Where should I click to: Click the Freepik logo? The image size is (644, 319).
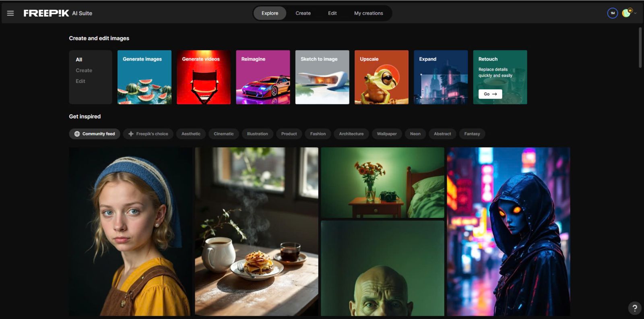click(46, 13)
